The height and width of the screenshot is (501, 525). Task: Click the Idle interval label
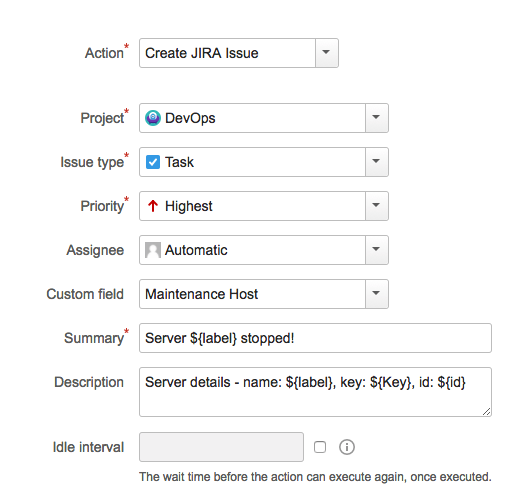point(88,447)
